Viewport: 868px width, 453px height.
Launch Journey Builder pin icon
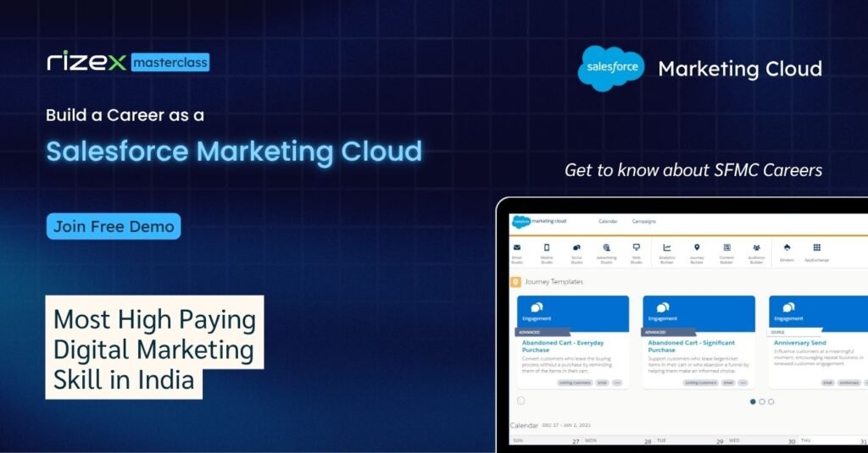(697, 248)
